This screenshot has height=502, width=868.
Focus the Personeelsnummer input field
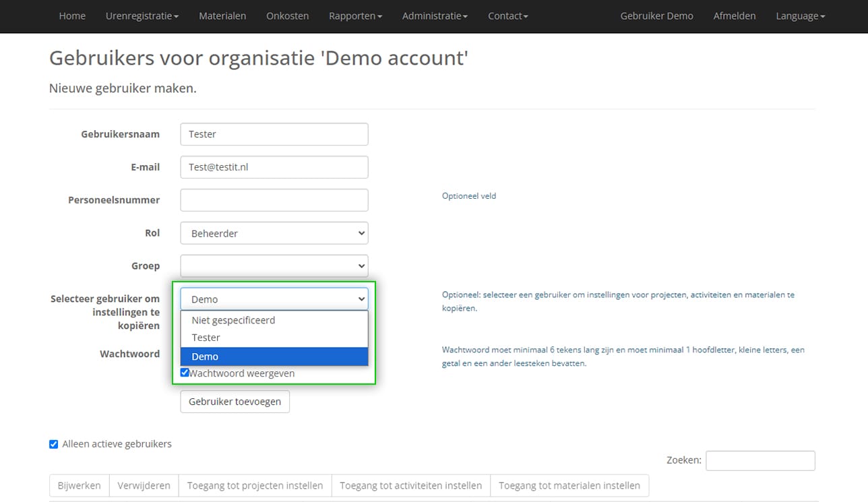tap(274, 200)
